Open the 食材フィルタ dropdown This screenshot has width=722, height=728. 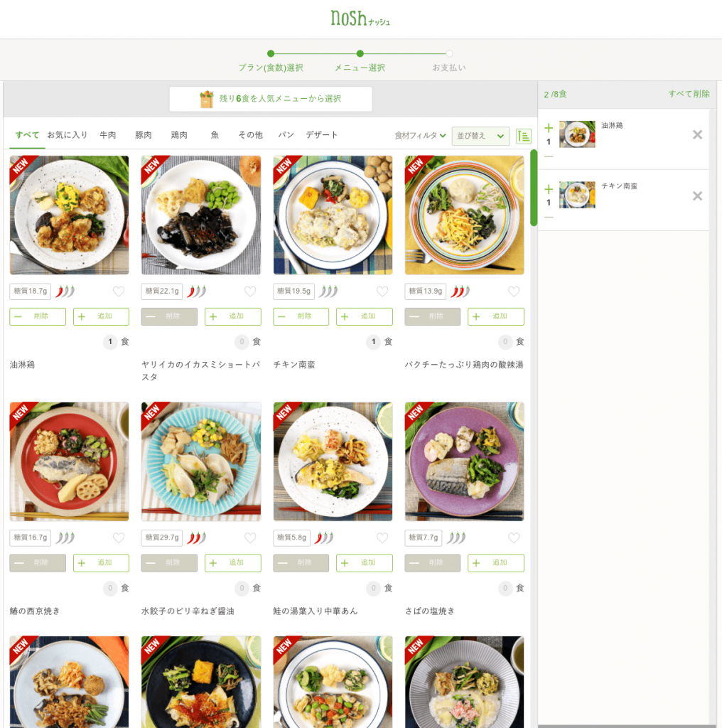point(420,136)
